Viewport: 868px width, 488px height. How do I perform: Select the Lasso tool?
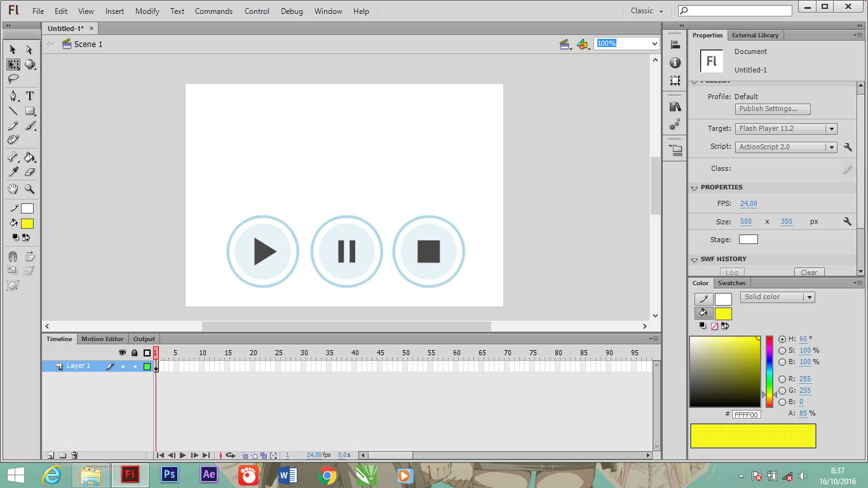12,79
